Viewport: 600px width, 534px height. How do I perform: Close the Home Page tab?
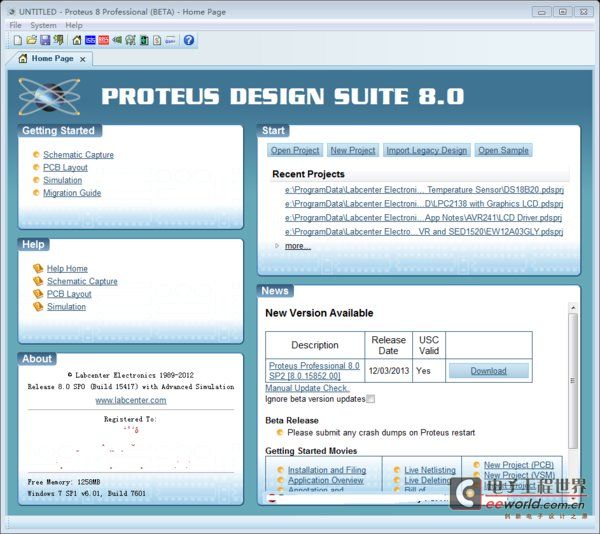[x=83, y=59]
